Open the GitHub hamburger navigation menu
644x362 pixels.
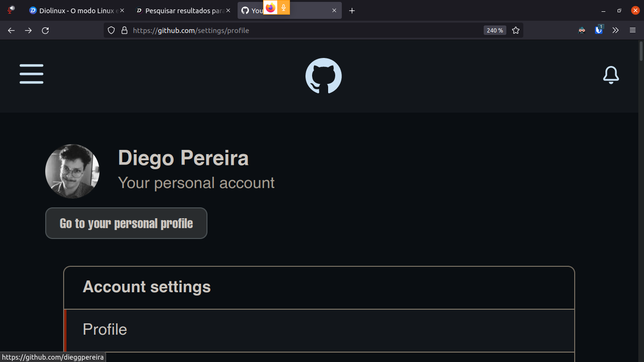click(32, 74)
